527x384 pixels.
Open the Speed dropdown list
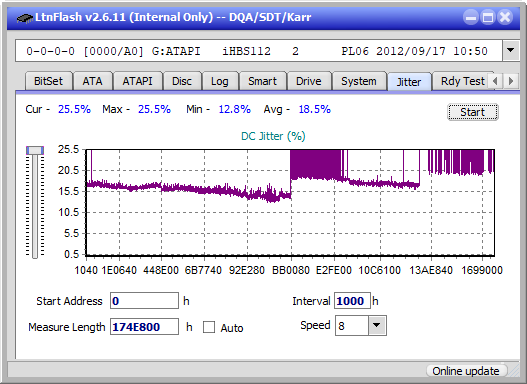pyautogui.click(x=377, y=325)
